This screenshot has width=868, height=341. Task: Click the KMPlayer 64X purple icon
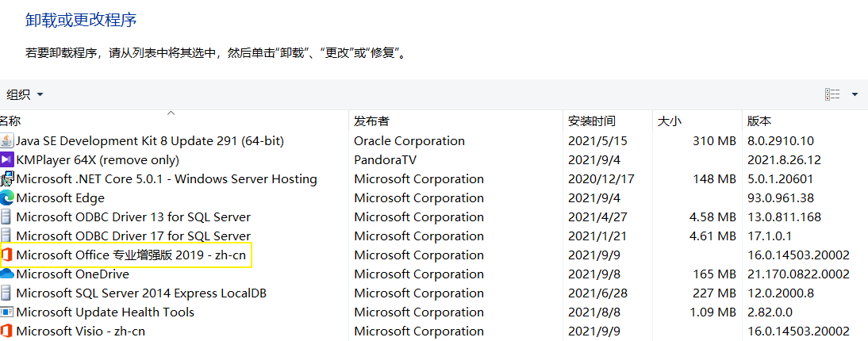(x=6, y=160)
